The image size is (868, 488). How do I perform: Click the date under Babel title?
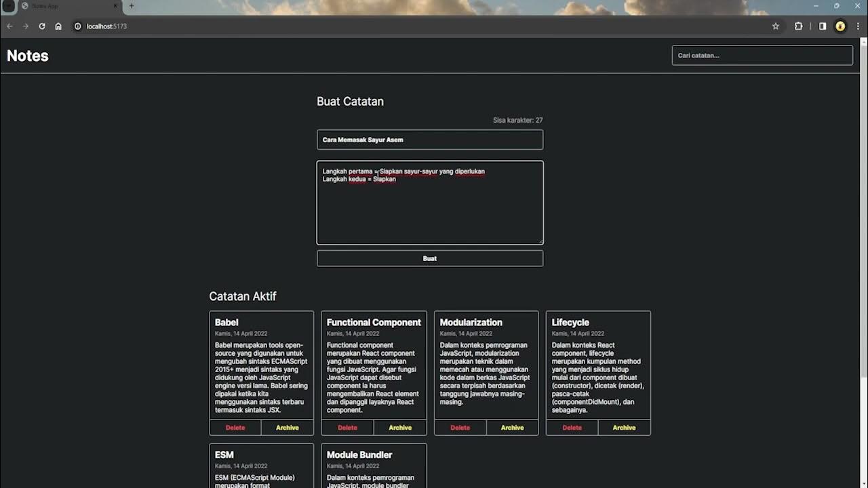tap(241, 333)
